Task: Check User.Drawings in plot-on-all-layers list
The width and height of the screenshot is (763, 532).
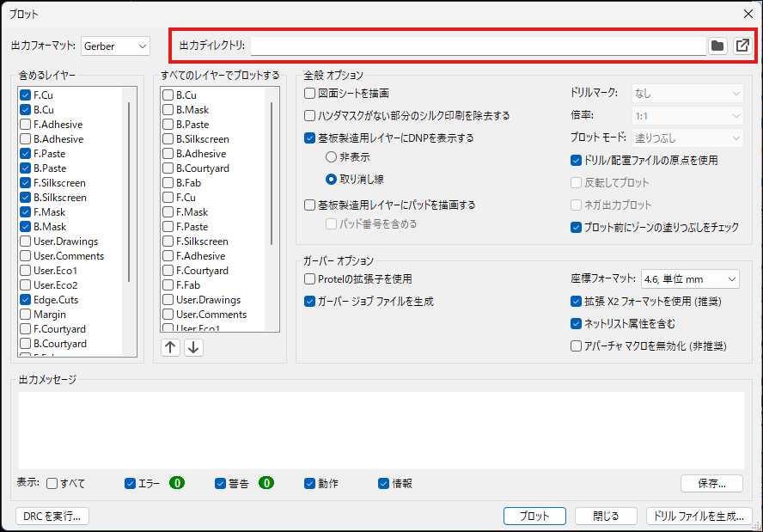Action: (x=168, y=300)
